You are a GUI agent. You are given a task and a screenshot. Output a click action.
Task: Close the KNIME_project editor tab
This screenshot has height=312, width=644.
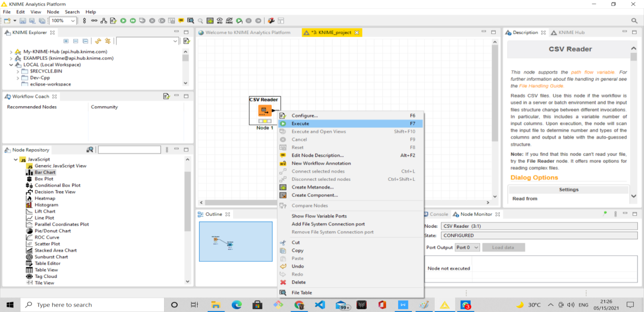(357, 33)
